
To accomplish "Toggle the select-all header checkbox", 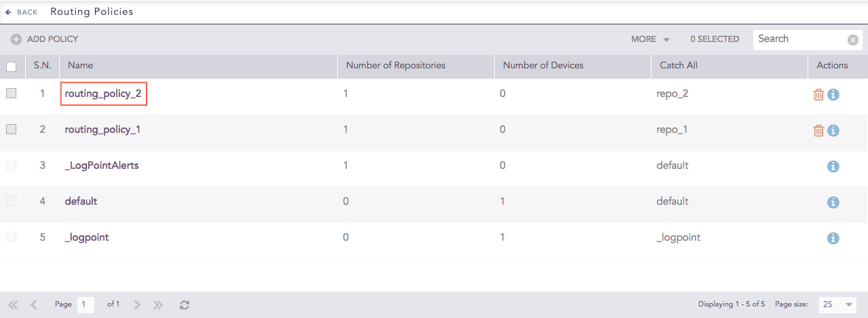I will [x=11, y=66].
